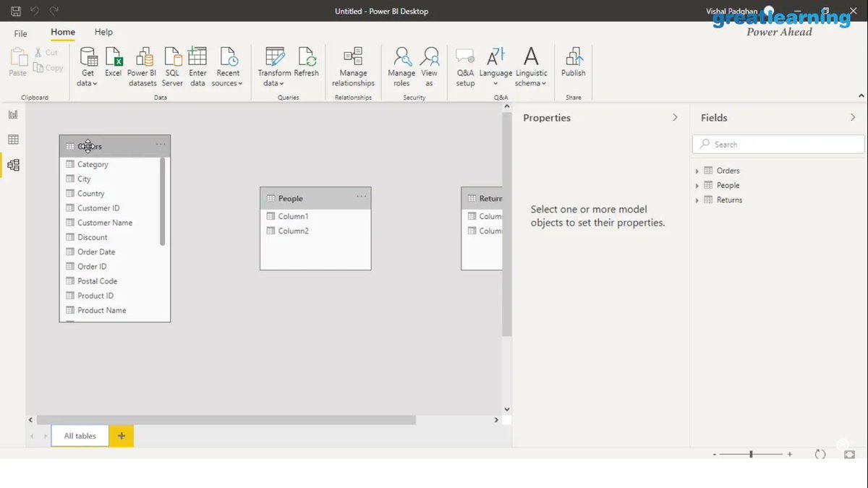Screen dimensions: 868x488
Task: Click the View as roles icon
Action: point(430,67)
